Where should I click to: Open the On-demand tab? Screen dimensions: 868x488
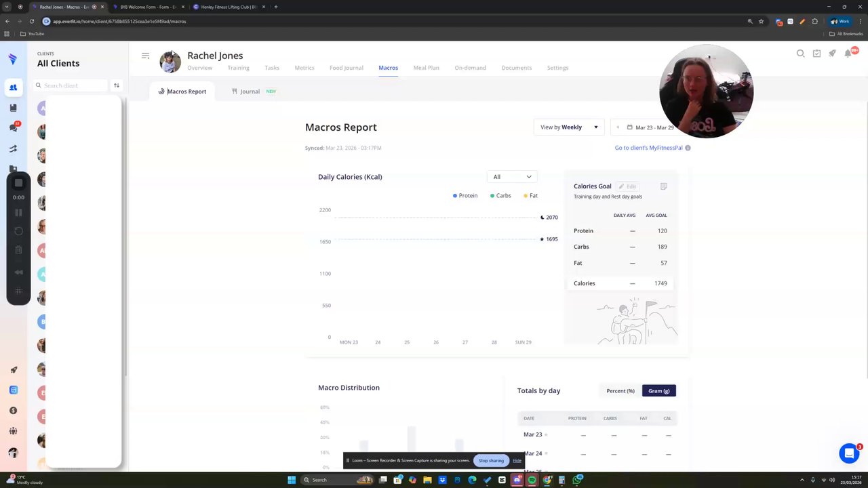[x=470, y=68]
